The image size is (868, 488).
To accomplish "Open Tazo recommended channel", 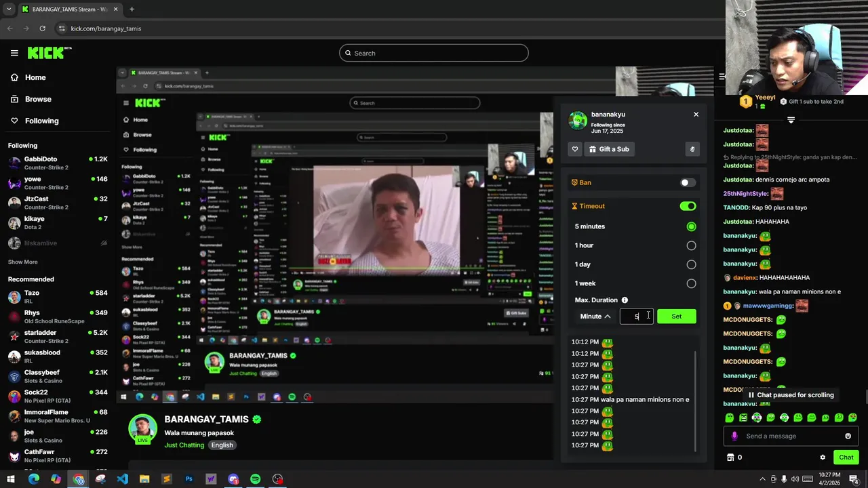I will (58, 296).
